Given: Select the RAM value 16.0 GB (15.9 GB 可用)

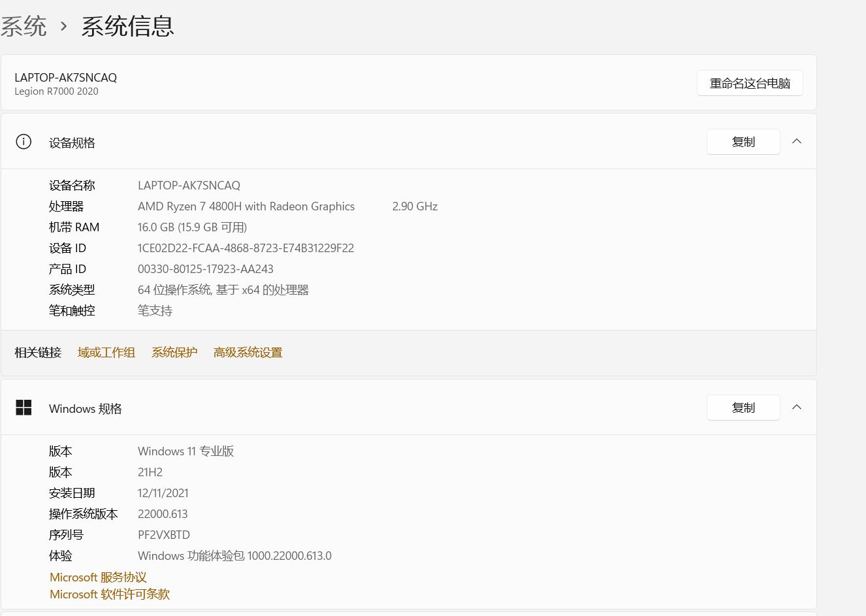Looking at the screenshot, I should pos(192,227).
